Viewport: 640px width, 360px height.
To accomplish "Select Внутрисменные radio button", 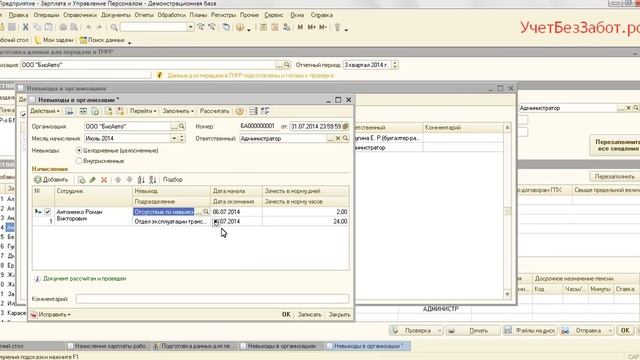I will (x=79, y=161).
